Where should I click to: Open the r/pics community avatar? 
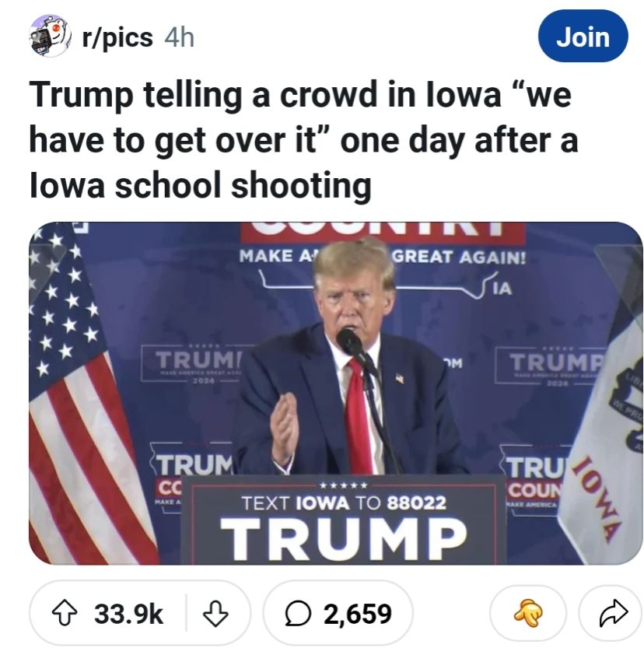click(51, 36)
